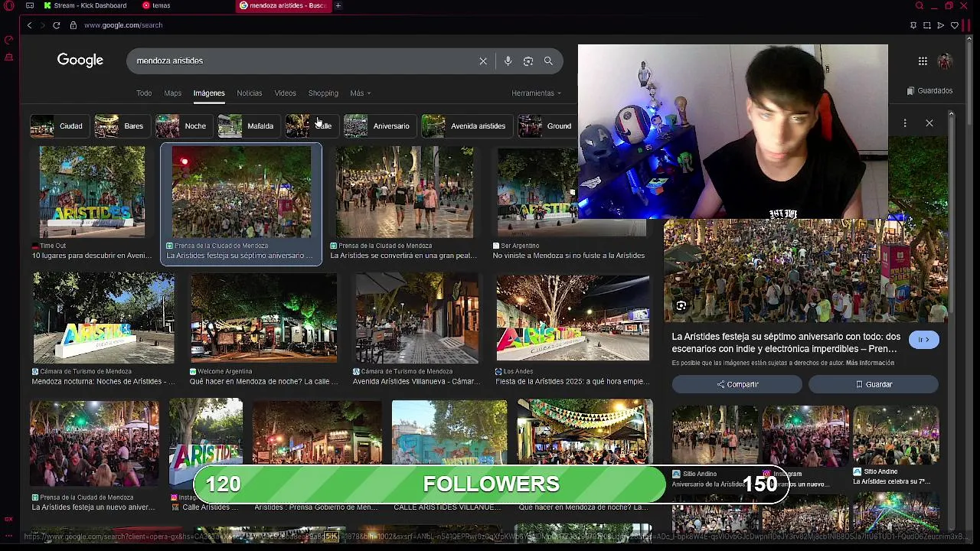Click the Guardar save button
Screen dimensions: 980x551
pos(874,384)
